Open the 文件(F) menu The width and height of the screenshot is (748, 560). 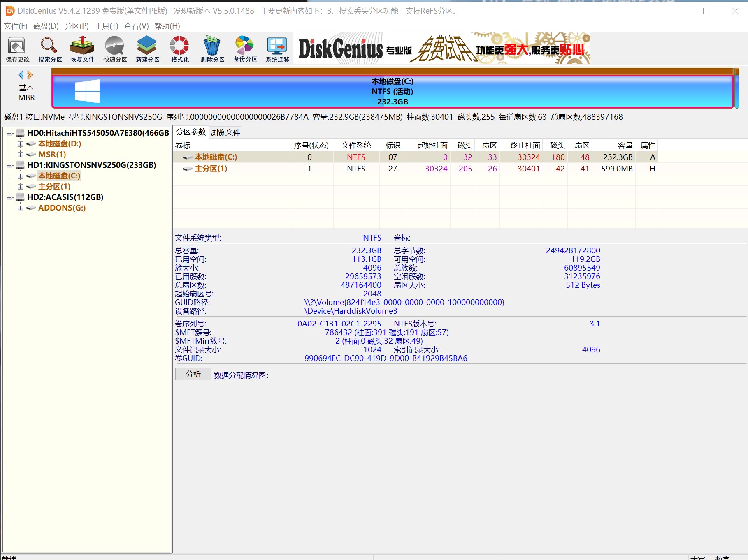click(16, 26)
